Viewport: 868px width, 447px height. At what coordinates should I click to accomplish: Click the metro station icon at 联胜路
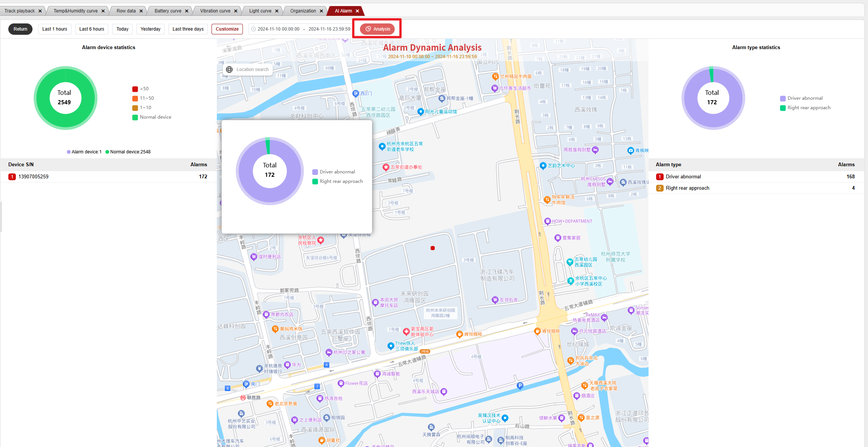[x=243, y=398]
